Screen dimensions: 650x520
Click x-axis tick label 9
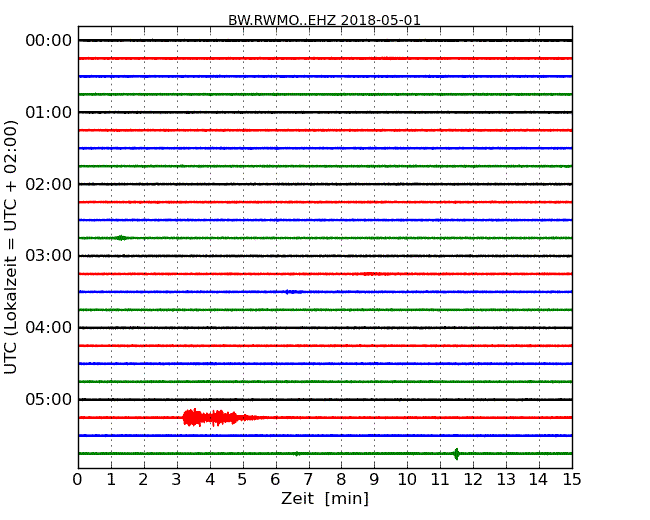tap(374, 480)
